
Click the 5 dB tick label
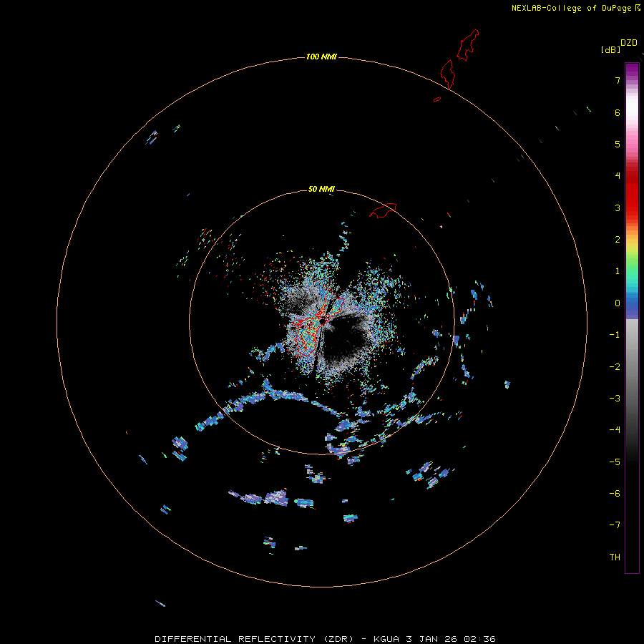pos(618,144)
